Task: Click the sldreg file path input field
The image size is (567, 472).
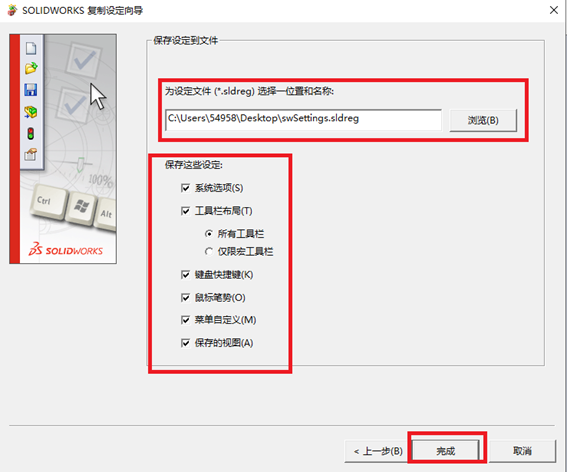Action: pyautogui.click(x=303, y=119)
